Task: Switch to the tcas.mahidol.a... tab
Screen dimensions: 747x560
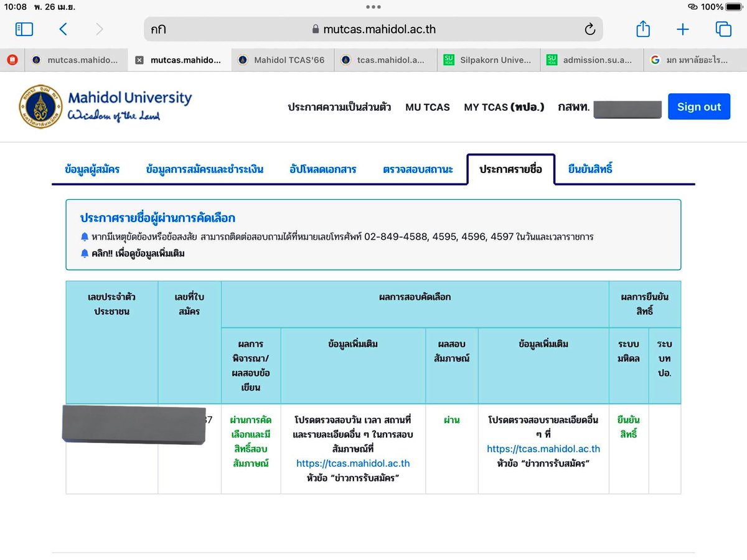Action: coord(386,60)
